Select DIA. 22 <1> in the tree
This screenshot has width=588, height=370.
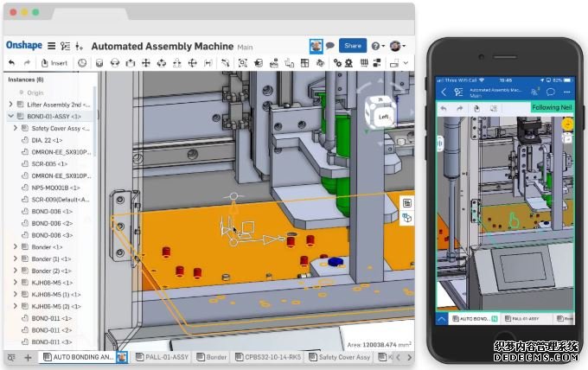(47, 140)
